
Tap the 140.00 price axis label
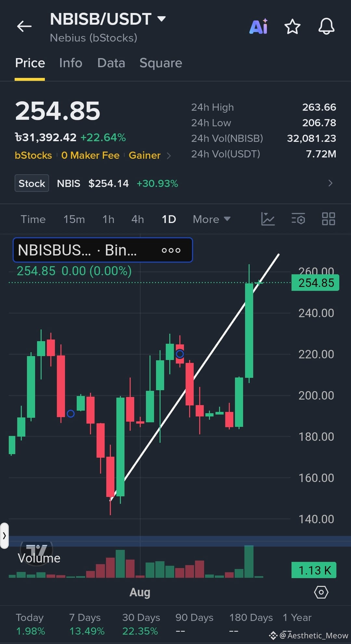316,519
